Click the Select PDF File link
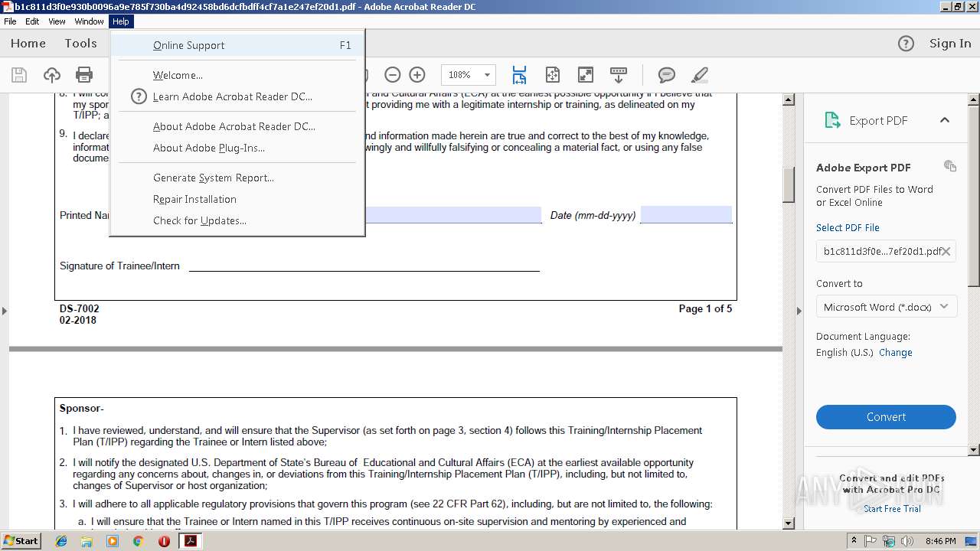 pos(848,228)
